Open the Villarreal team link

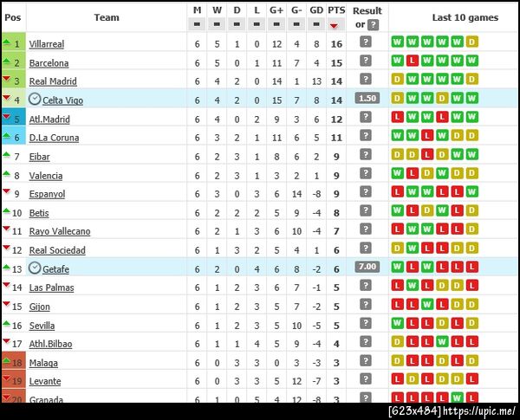[x=46, y=44]
